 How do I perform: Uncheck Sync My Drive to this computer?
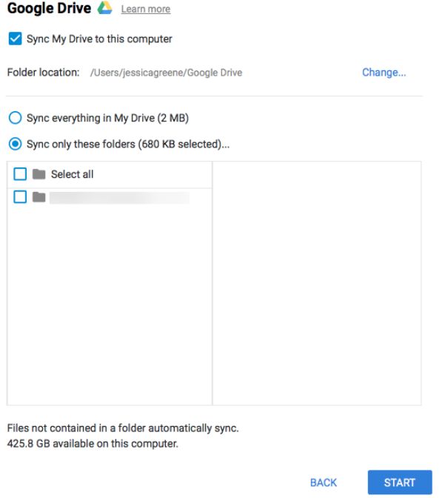pos(13,39)
